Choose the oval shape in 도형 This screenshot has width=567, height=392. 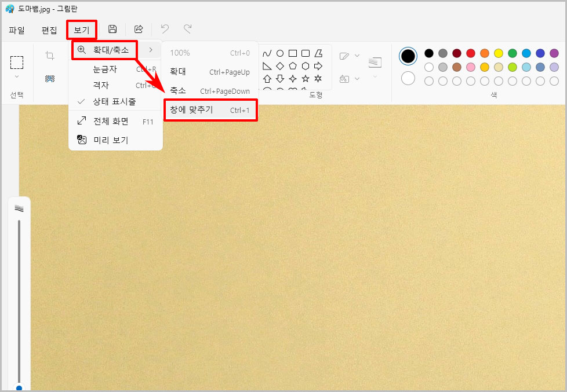(281, 54)
